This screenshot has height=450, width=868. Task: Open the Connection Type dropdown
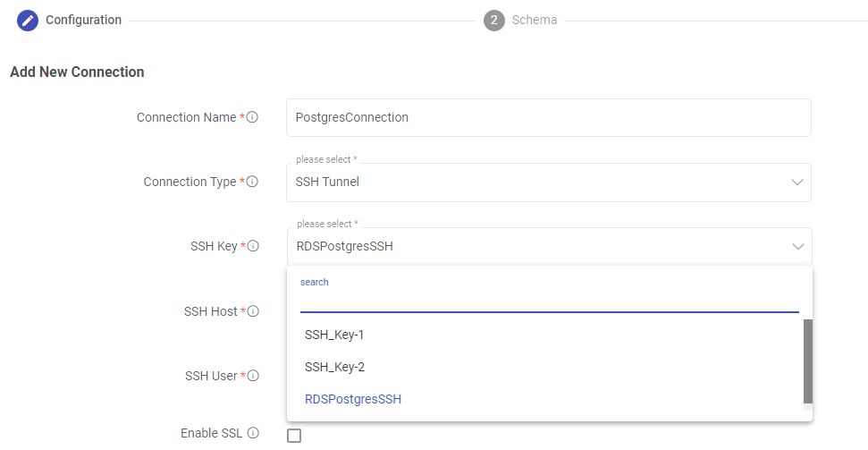(x=549, y=183)
